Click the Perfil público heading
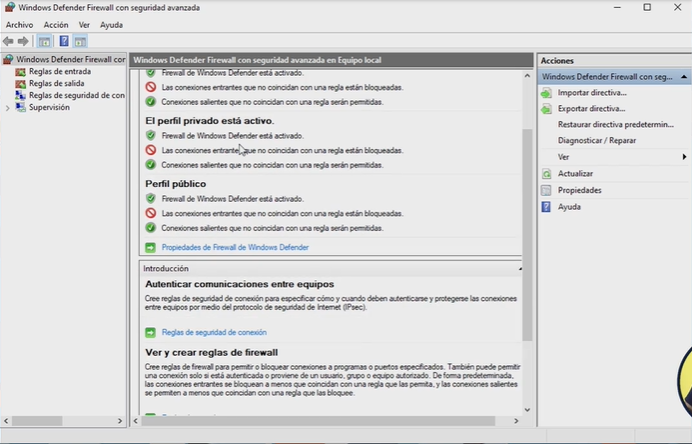The height and width of the screenshot is (444, 692). coord(176,184)
